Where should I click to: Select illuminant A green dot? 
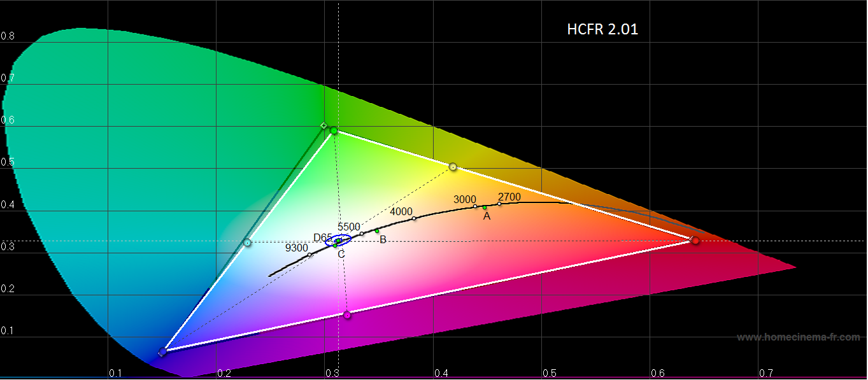[485, 208]
